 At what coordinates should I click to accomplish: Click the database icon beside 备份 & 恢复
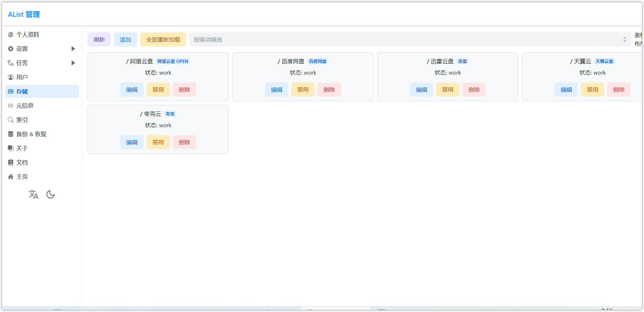click(11, 134)
